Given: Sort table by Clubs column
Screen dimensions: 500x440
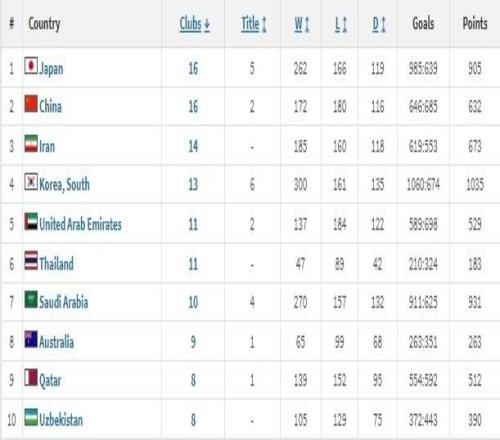Looking at the screenshot, I should click(x=195, y=24).
